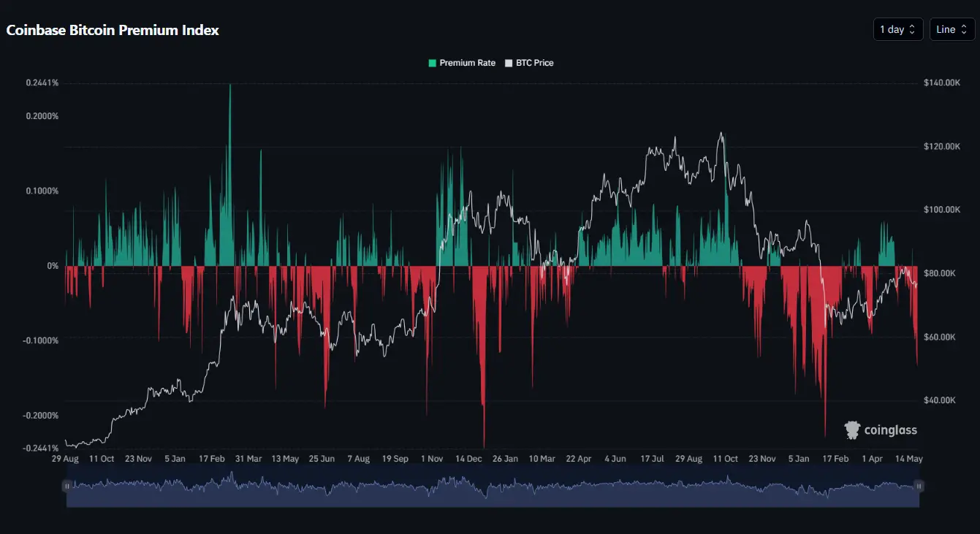Click the 29 Aug date label near 11 Oct
Image resolution: width=980 pixels, height=534 pixels.
point(688,459)
